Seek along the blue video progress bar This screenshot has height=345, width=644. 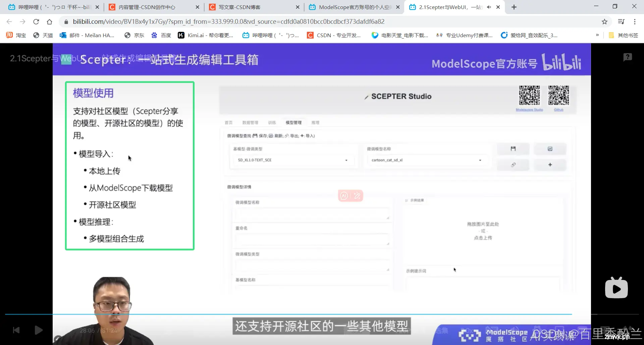(x=288, y=314)
